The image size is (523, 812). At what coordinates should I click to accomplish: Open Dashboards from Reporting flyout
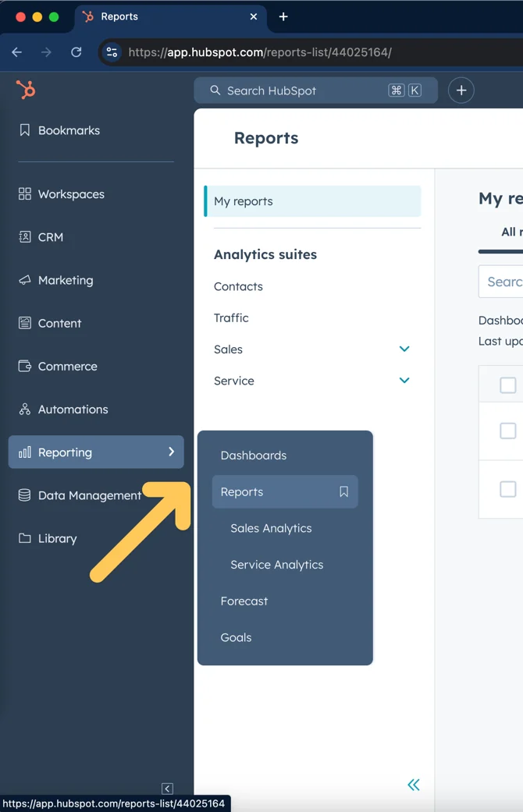click(x=254, y=456)
